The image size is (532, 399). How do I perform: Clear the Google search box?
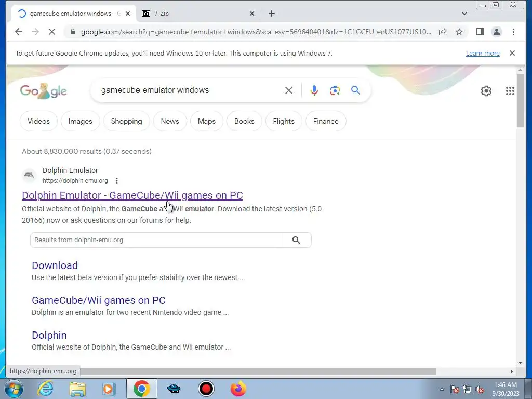click(x=289, y=90)
